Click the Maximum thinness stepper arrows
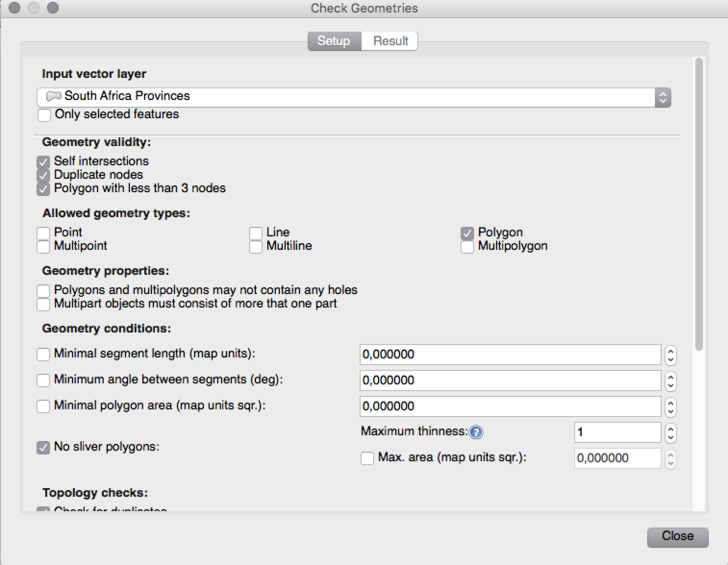 (x=670, y=432)
